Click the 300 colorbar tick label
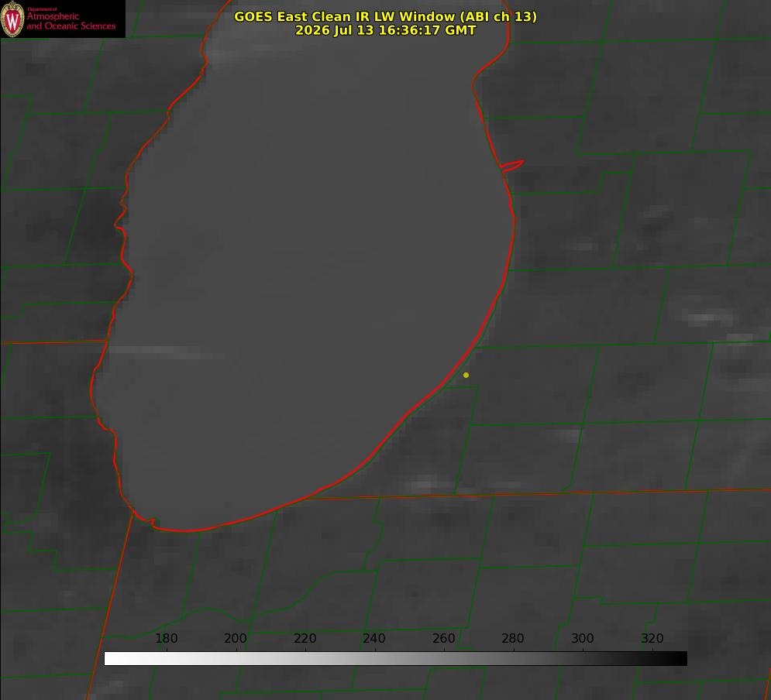 582,638
